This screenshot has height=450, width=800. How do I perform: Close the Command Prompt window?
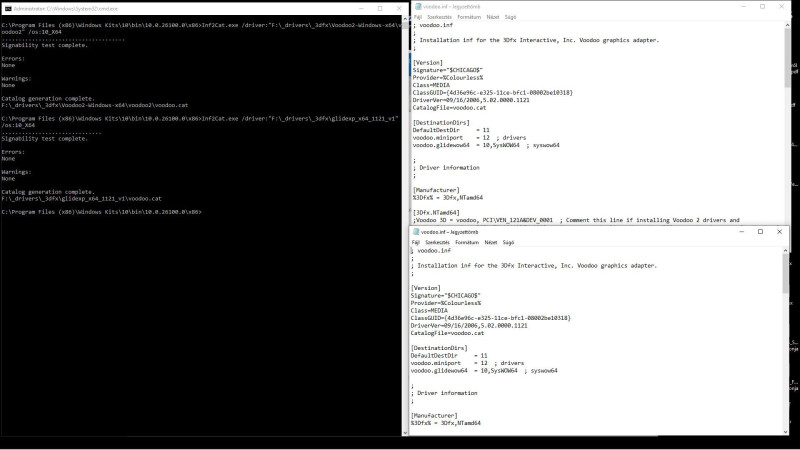click(399, 9)
